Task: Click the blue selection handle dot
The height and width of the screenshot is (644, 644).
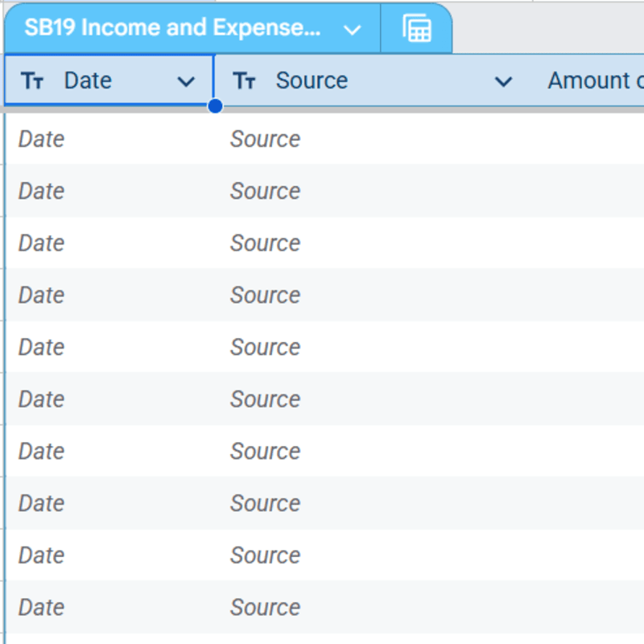Action: point(215,106)
